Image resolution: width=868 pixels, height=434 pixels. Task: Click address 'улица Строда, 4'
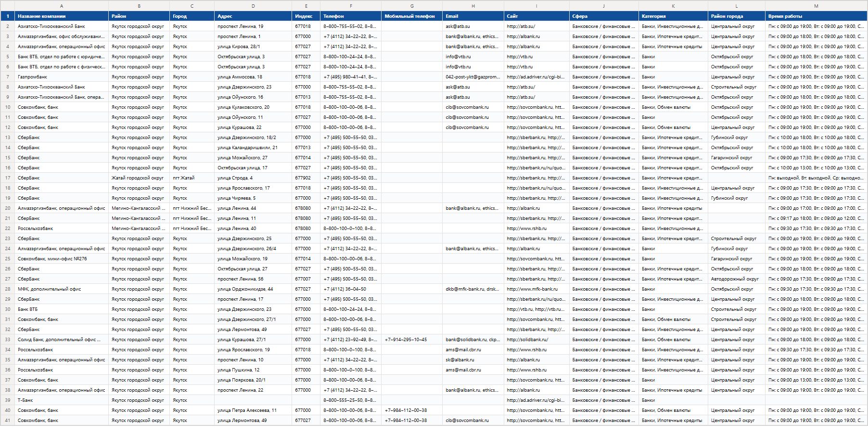253,178
